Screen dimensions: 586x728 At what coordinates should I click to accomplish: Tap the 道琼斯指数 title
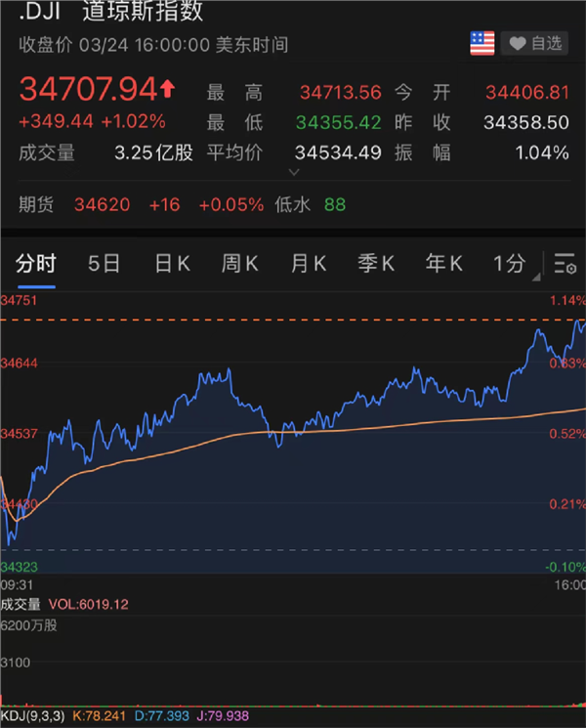(143, 11)
